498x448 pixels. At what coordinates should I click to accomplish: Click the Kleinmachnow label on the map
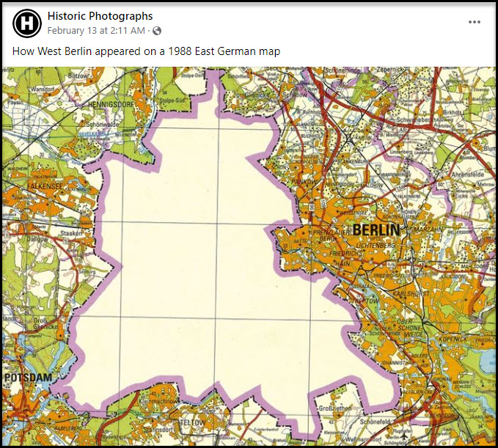coord(158,401)
